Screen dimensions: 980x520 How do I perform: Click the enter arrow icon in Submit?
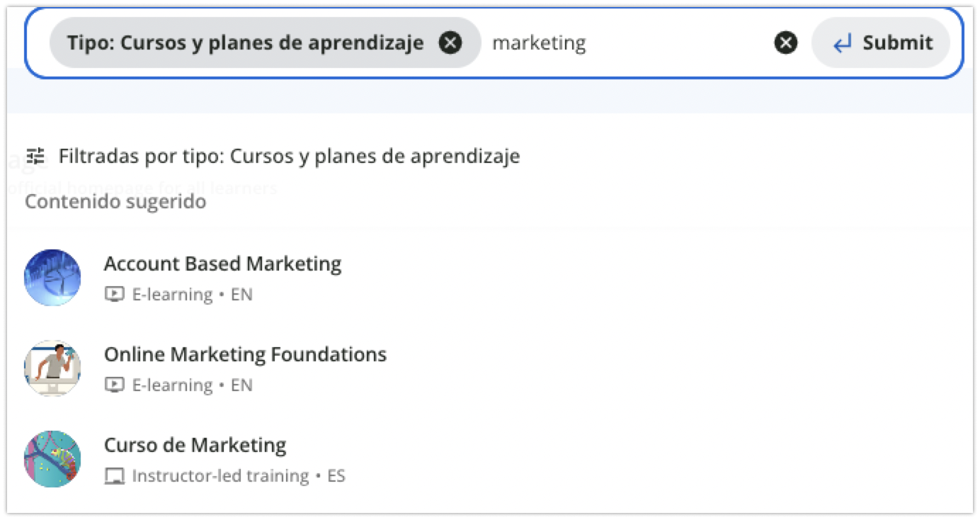842,44
